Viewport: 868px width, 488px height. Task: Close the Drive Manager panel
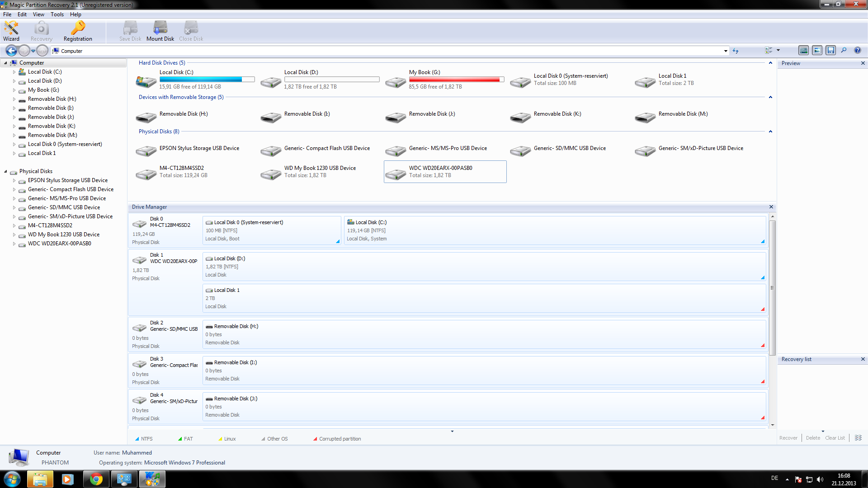click(771, 207)
